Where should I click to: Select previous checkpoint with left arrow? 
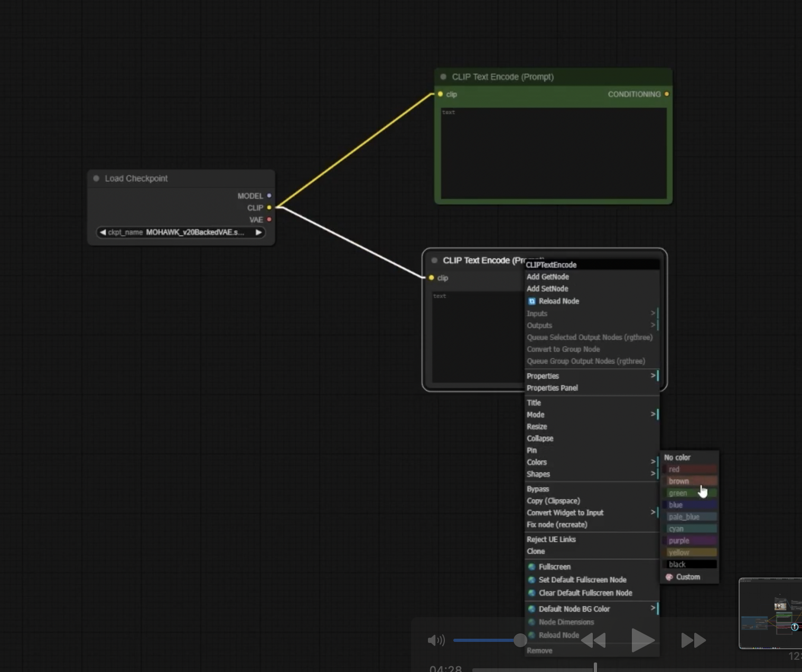[102, 232]
